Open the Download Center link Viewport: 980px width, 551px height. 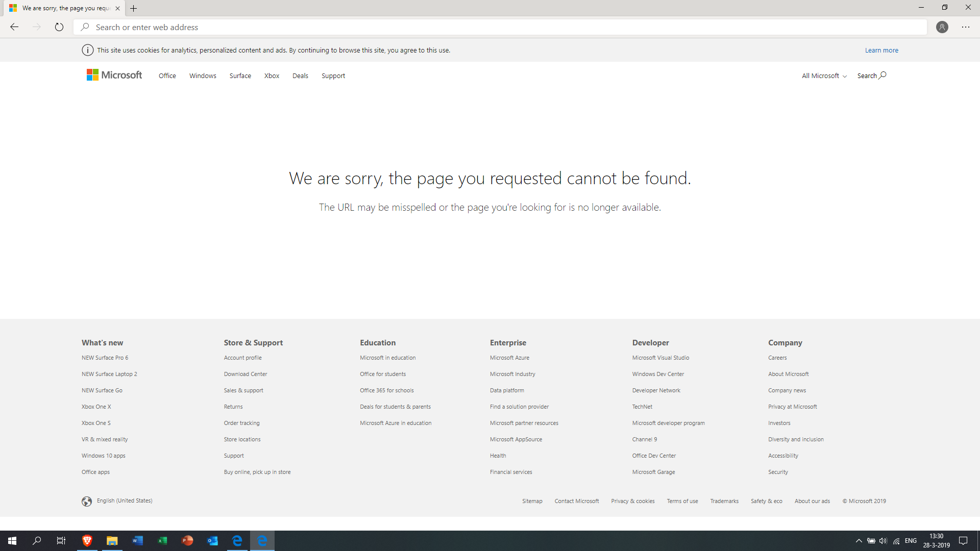click(x=246, y=374)
